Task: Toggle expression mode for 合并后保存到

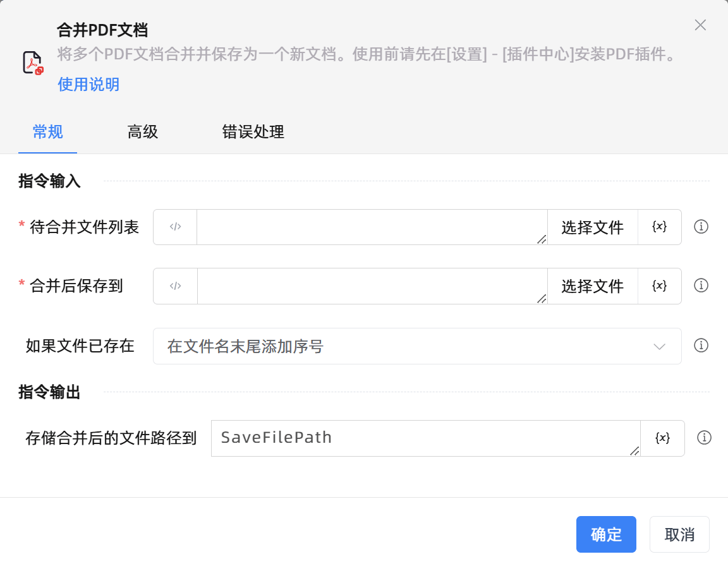Action: pyautogui.click(x=175, y=286)
